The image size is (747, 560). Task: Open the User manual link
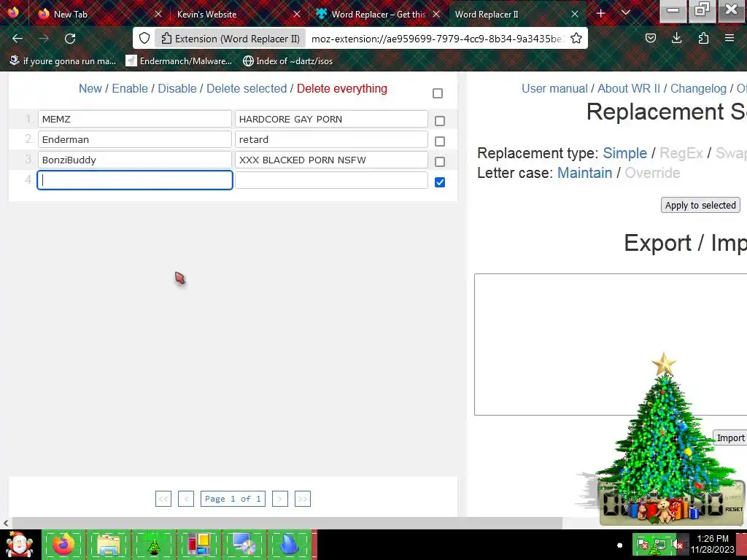pyautogui.click(x=554, y=88)
